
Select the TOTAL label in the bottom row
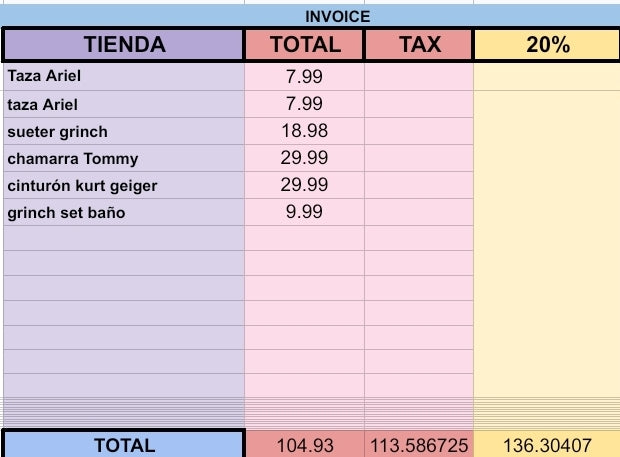coord(124,445)
